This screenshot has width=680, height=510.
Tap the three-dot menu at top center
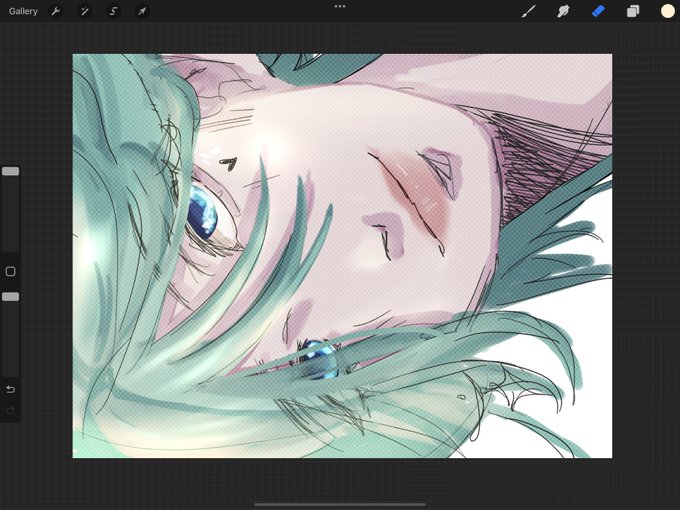[340, 7]
